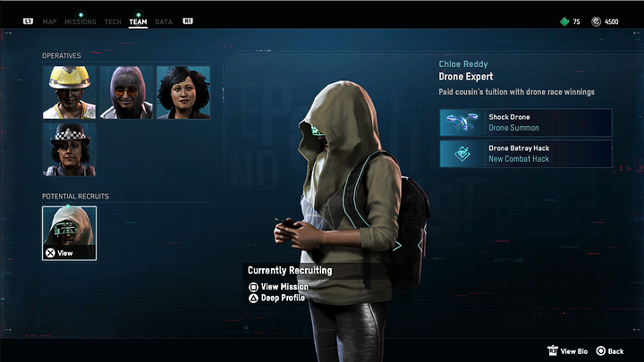Select the curly-haired woman operative portrait
This screenshot has height=362, width=644.
[183, 92]
